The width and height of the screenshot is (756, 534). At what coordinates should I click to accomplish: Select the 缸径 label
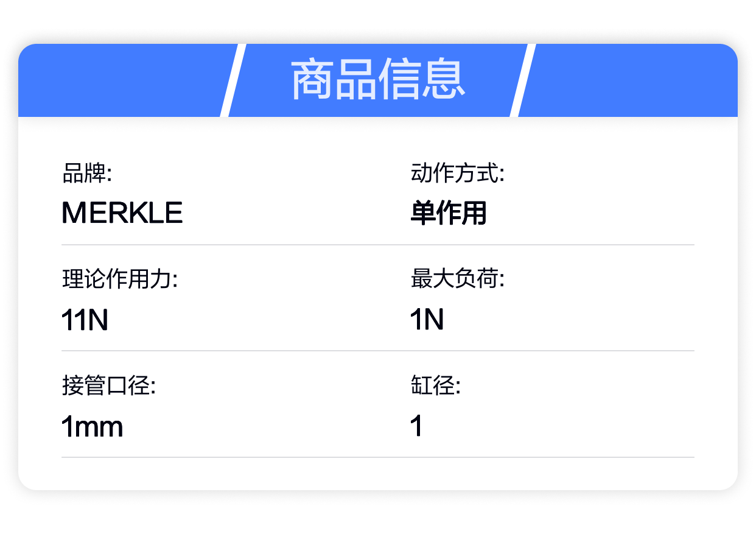coord(436,386)
